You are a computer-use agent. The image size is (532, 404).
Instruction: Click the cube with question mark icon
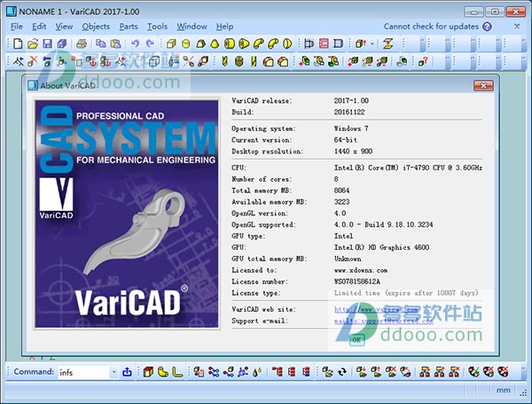(423, 61)
